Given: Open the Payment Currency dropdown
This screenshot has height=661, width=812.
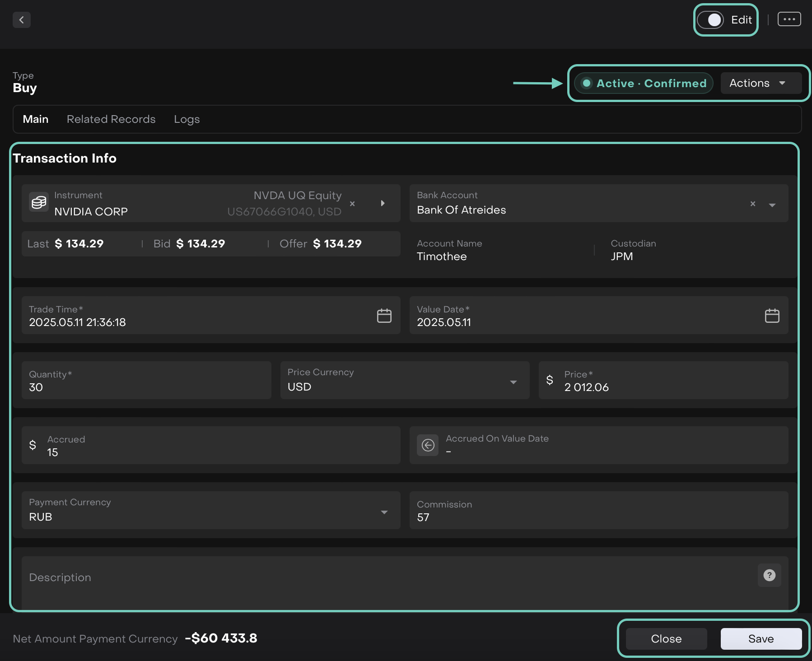Looking at the screenshot, I should pos(384,512).
